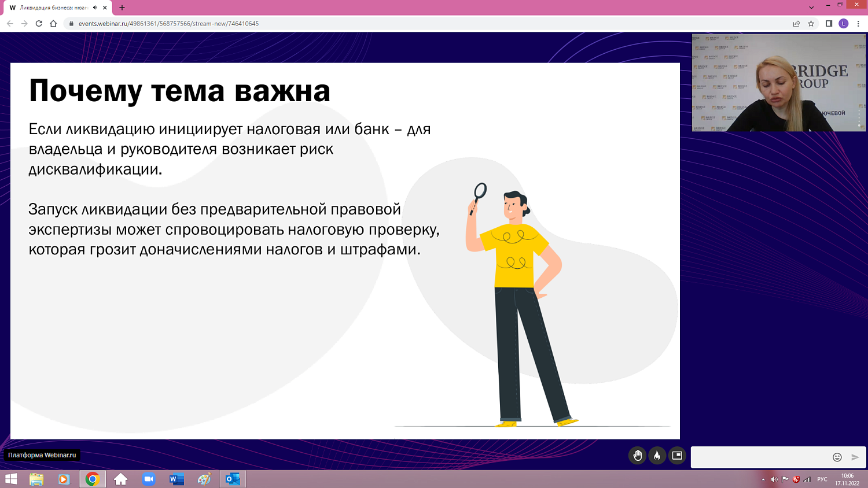Launch Outlook from the taskbar
The width and height of the screenshot is (868, 488).
click(x=231, y=479)
